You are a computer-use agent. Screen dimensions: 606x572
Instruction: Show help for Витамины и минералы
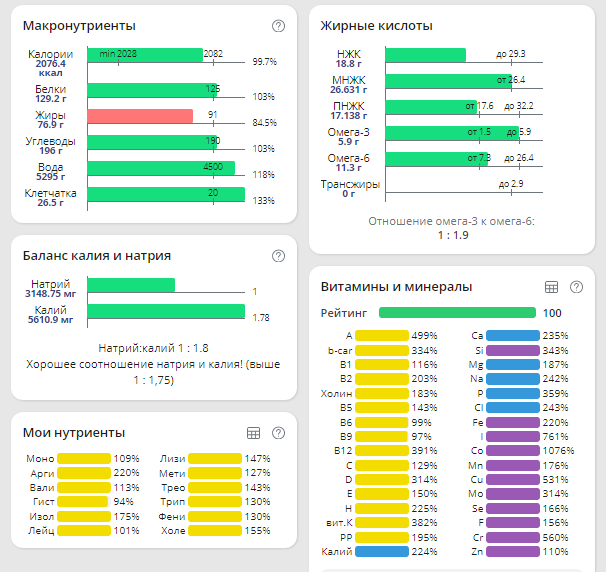(576, 287)
